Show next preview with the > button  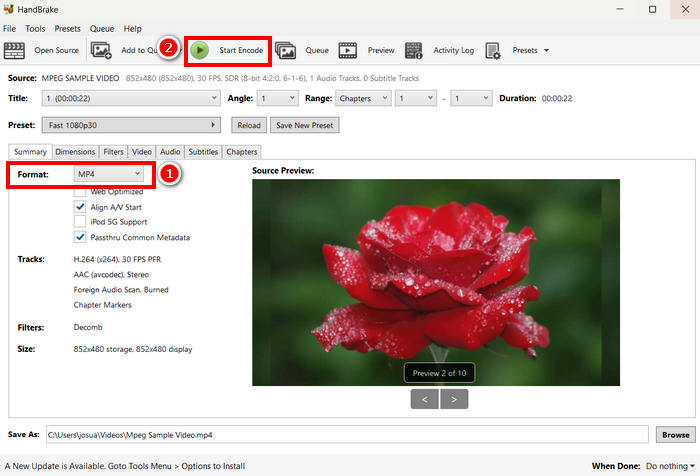point(454,399)
